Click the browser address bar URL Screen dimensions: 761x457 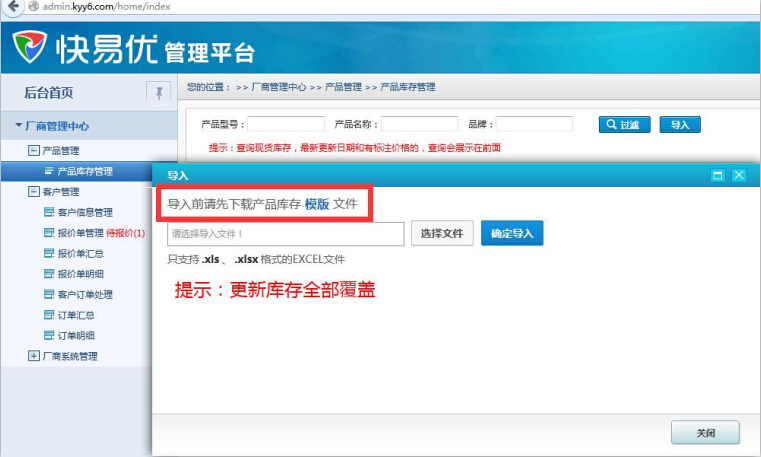point(106,6)
